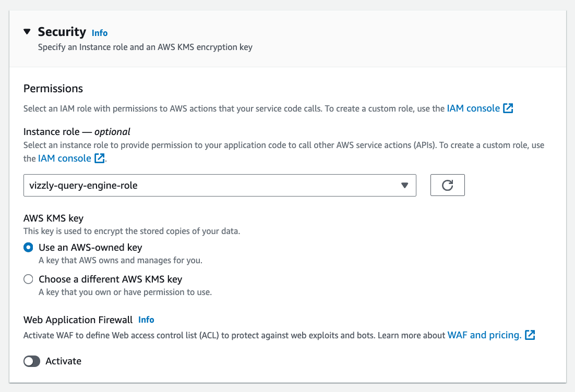Open the vizzly-query-engine-role dropdown

[x=220, y=186]
